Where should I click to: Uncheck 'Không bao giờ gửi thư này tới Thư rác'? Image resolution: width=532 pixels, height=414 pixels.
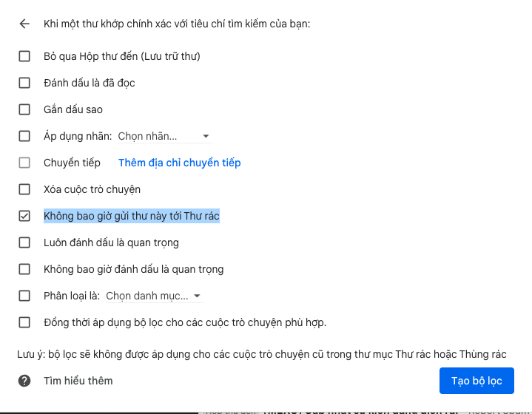(24, 216)
